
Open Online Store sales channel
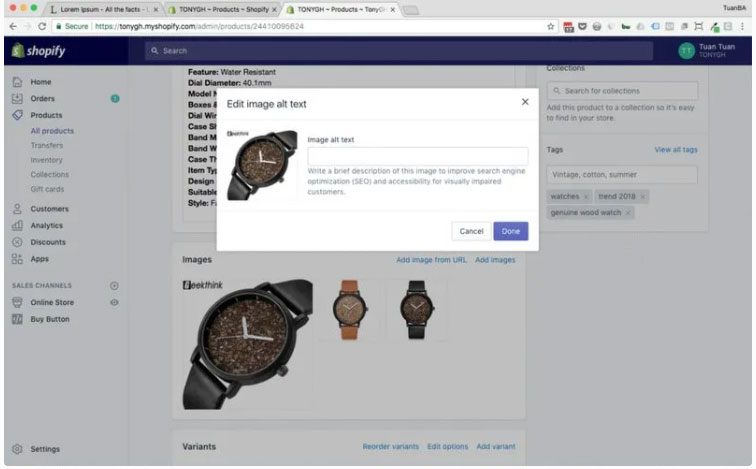pyautogui.click(x=52, y=302)
